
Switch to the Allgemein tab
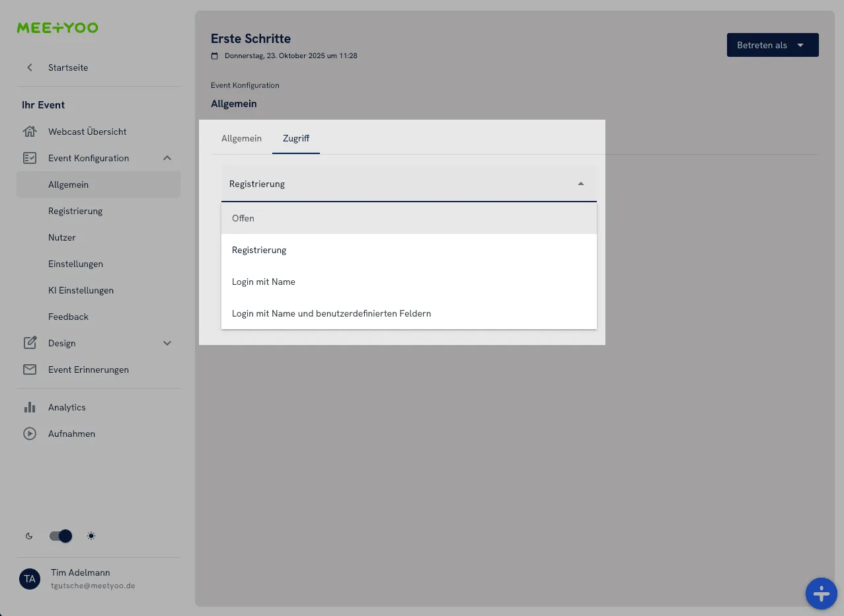click(241, 138)
